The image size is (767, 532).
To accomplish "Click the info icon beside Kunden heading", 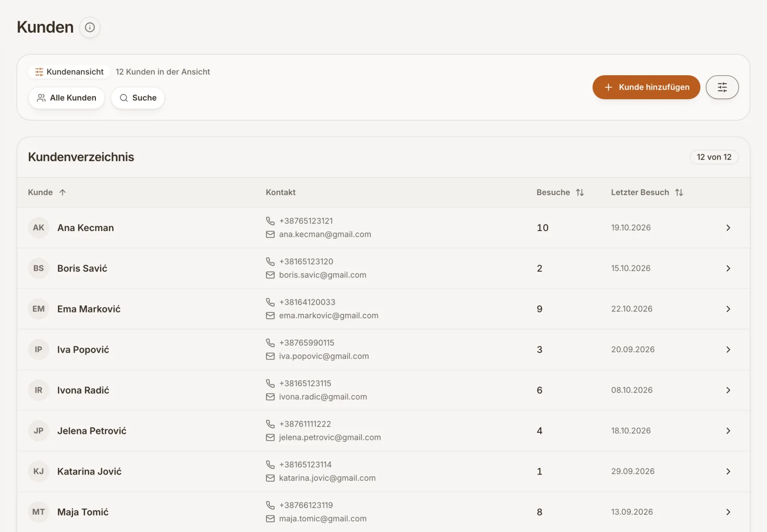I will [x=90, y=27].
